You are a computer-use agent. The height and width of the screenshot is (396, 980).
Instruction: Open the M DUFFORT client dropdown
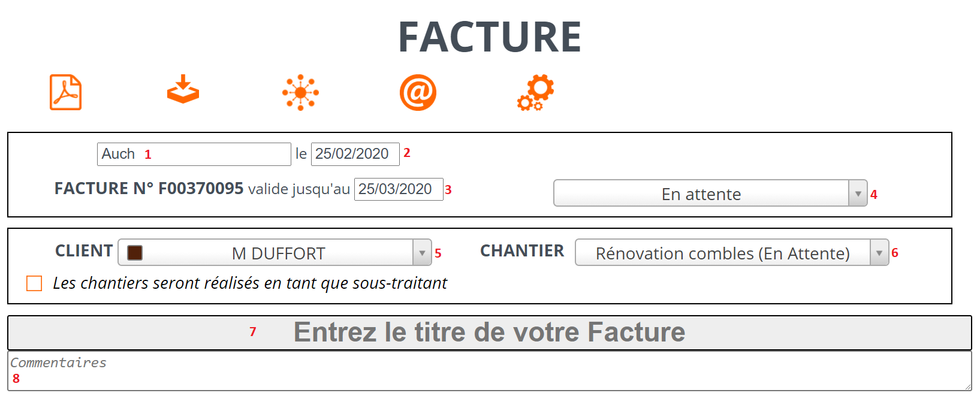point(275,253)
